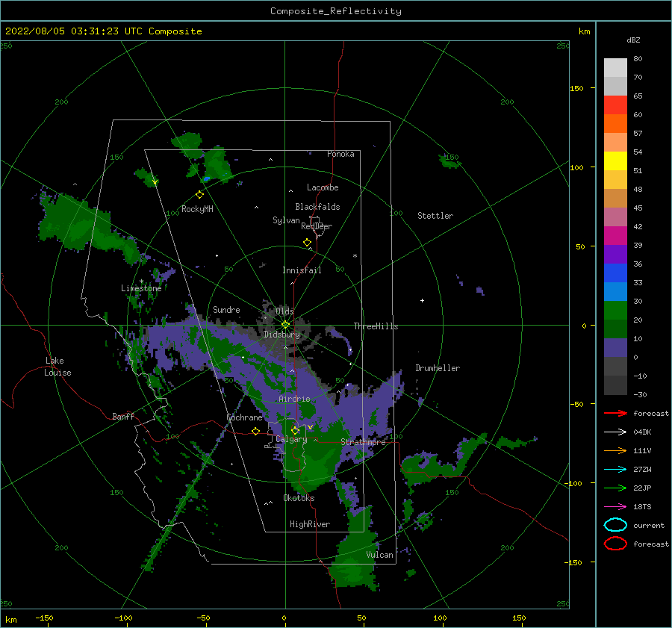Image resolution: width=672 pixels, height=628 pixels.
Task: Click the yellow 54 dBZ color swatch
Action: pos(615,161)
